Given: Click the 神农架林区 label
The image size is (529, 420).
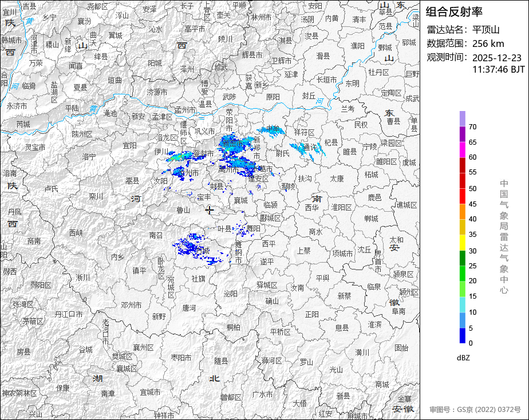Looking at the screenshot, I should [x=19, y=393].
